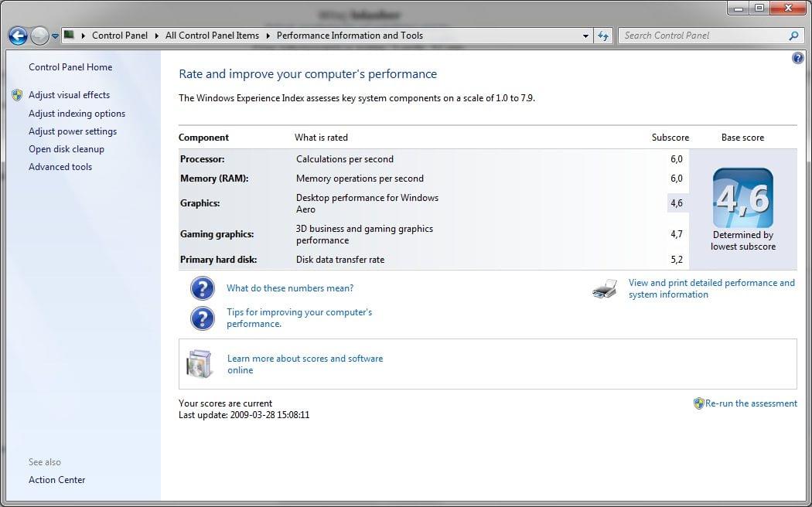Select Performance Information and Tools breadcrumb
812x507 pixels.
(350, 36)
